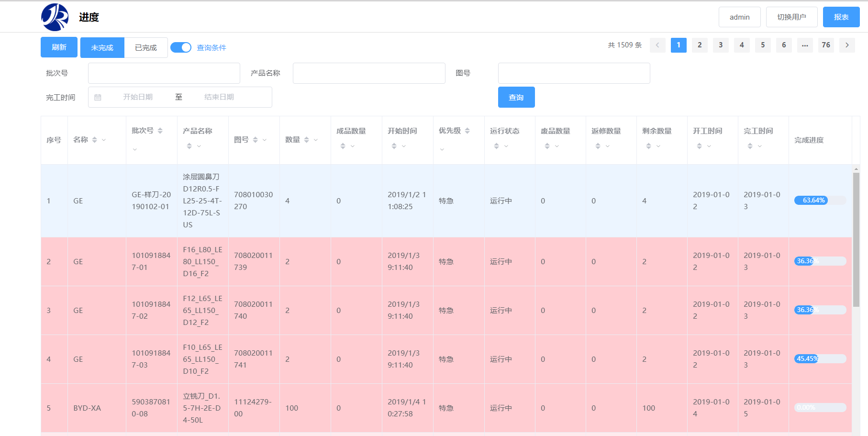This screenshot has width=868, height=436.
Task: Open the 报表 report button
Action: 841,17
